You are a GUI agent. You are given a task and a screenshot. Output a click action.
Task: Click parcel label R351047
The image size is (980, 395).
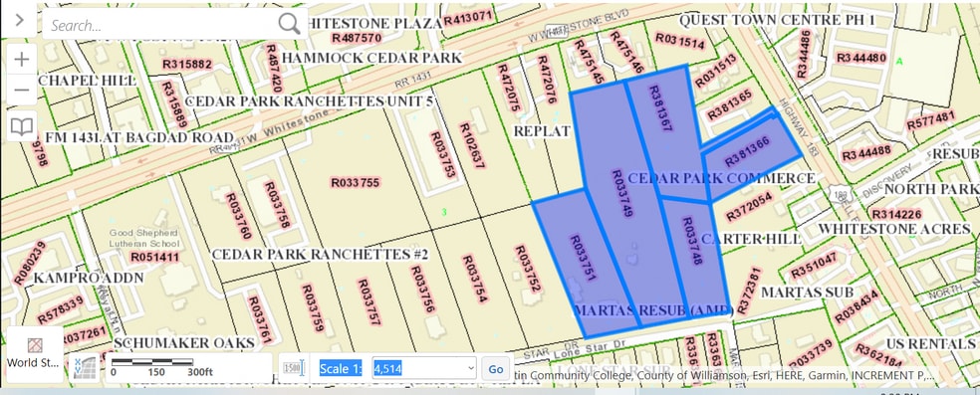pos(814,266)
